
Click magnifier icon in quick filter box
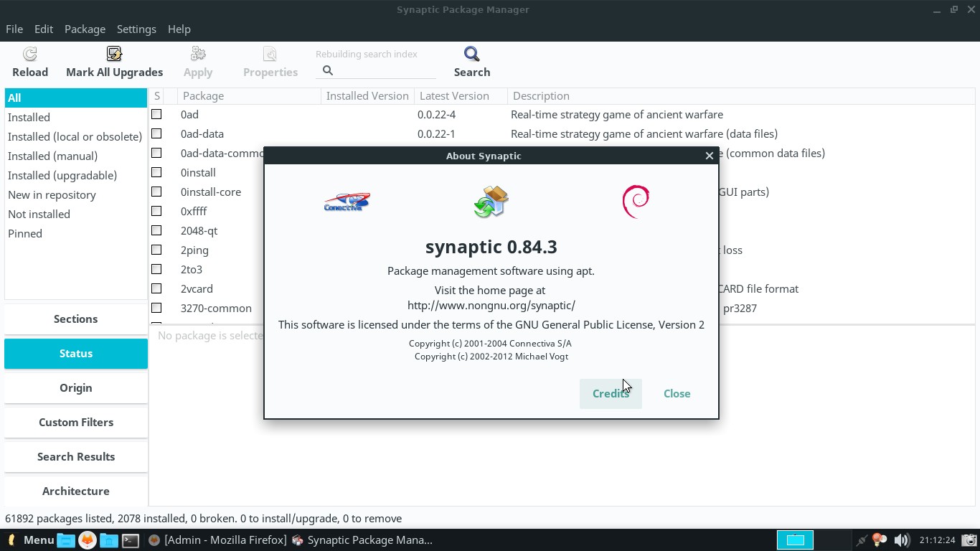click(x=328, y=70)
